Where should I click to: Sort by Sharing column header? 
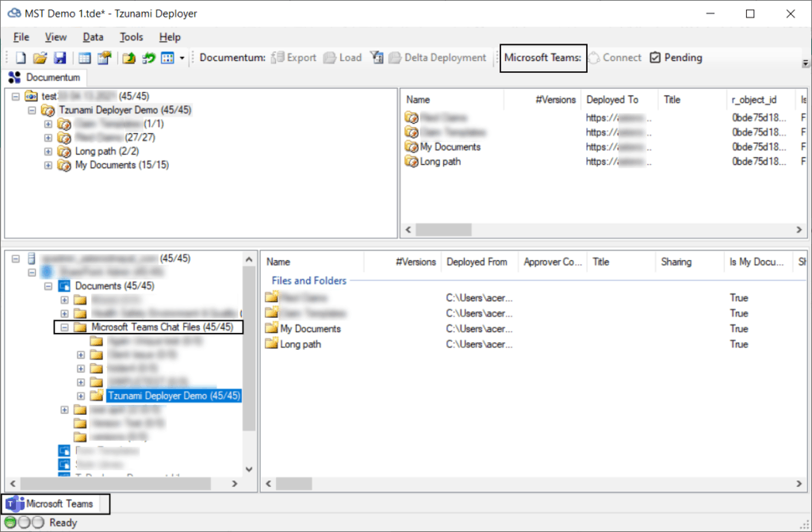(x=689, y=262)
